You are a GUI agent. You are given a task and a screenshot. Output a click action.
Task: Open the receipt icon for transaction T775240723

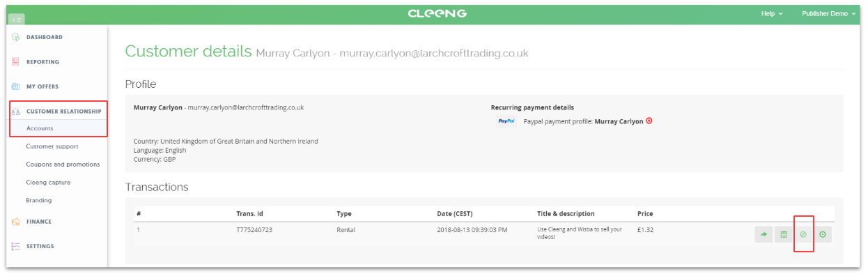click(x=784, y=235)
